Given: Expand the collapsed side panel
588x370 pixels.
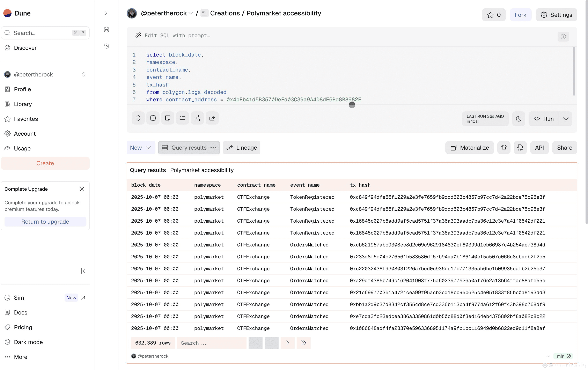Looking at the screenshot, I should click(x=106, y=13).
